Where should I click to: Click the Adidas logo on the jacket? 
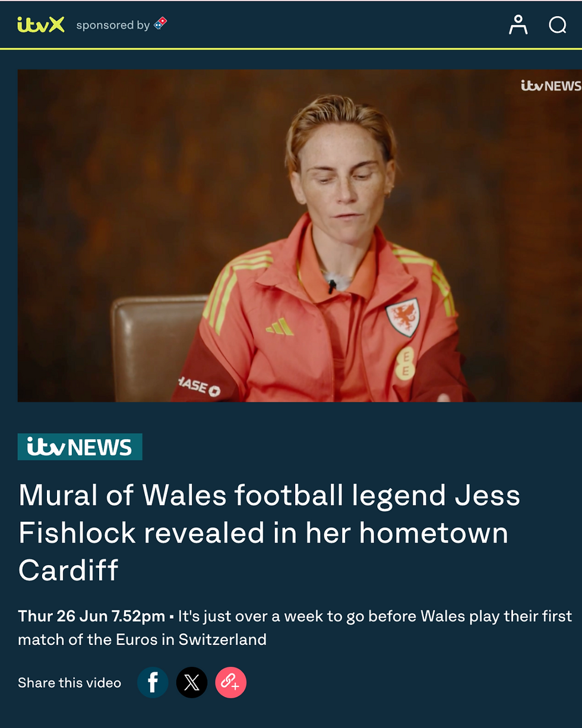(280, 326)
